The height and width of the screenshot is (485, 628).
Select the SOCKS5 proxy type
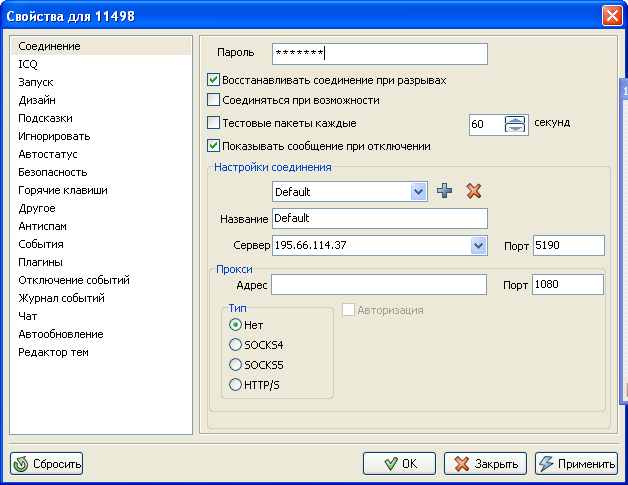click(x=236, y=365)
